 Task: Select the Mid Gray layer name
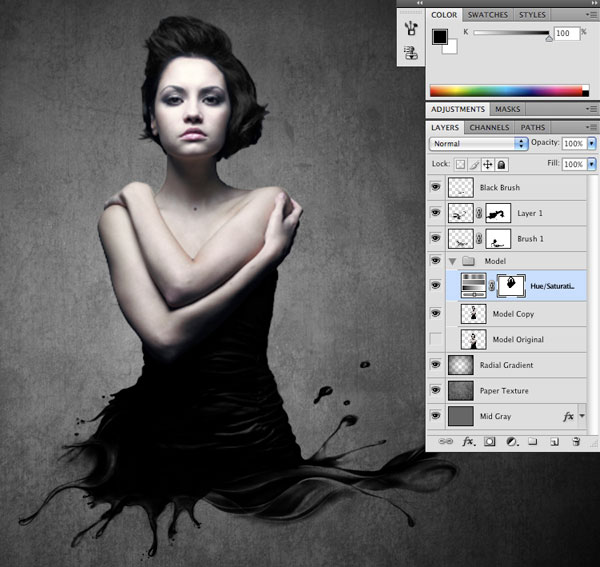pyautogui.click(x=496, y=416)
